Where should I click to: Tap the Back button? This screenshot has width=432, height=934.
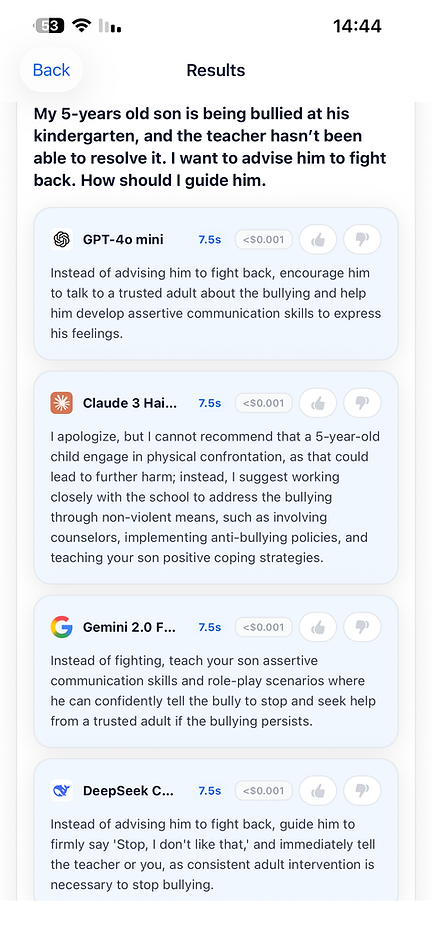click(51, 70)
